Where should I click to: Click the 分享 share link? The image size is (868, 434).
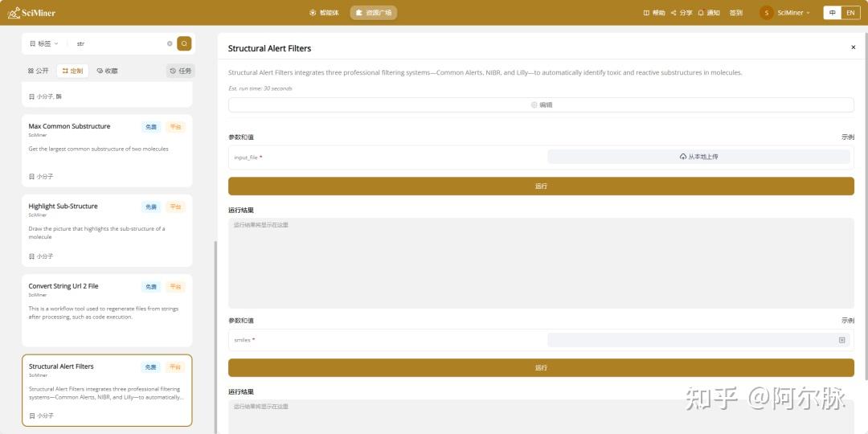point(682,13)
